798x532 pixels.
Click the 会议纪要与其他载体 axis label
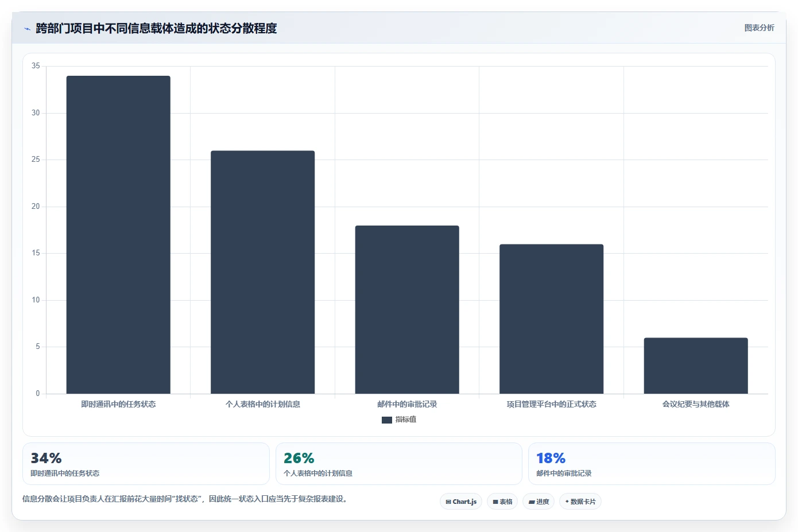pyautogui.click(x=696, y=404)
